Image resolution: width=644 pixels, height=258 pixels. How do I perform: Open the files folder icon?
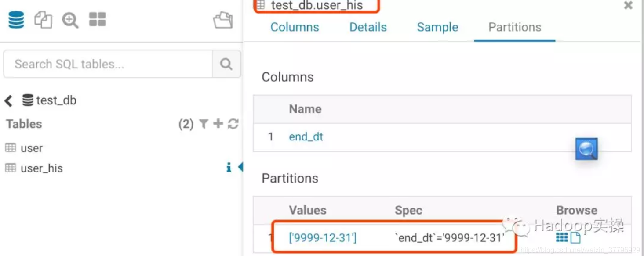(x=223, y=20)
